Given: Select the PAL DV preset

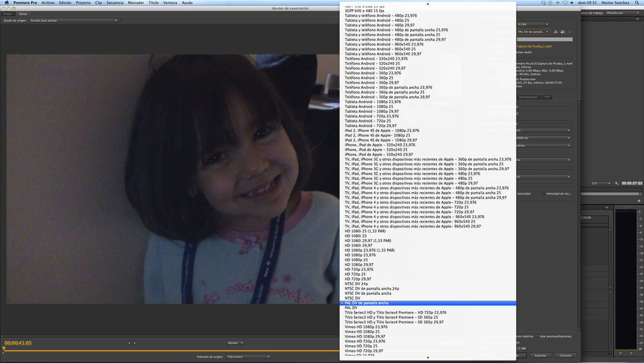Looking at the screenshot, I should click(428, 308).
